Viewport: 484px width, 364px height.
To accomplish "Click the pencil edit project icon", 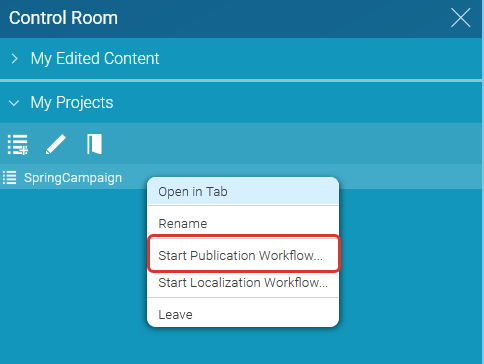I will tap(56, 144).
